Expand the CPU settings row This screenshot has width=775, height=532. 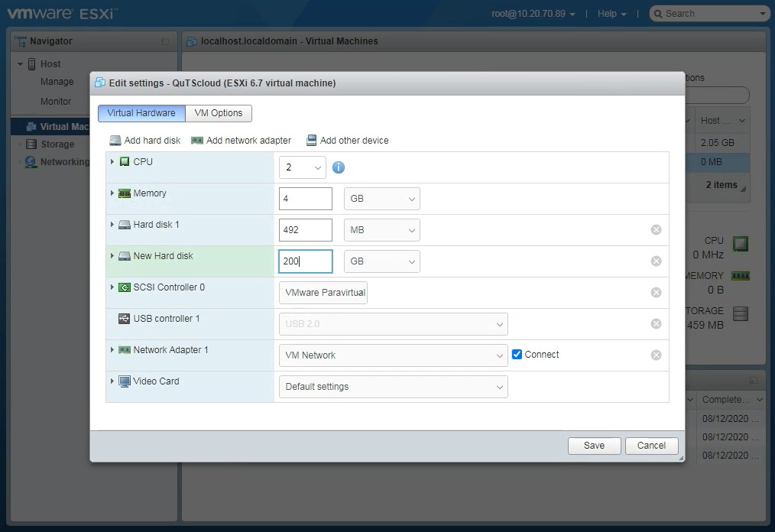pyautogui.click(x=112, y=162)
